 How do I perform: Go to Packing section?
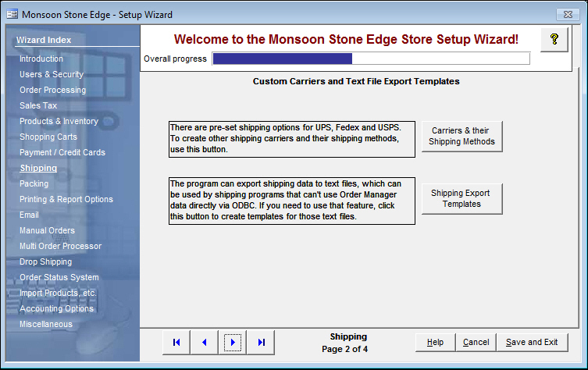[34, 183]
